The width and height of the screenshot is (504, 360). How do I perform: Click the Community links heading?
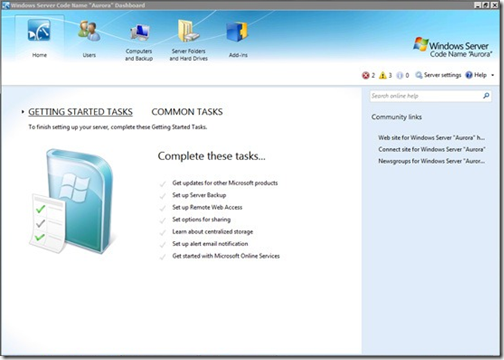coord(396,117)
